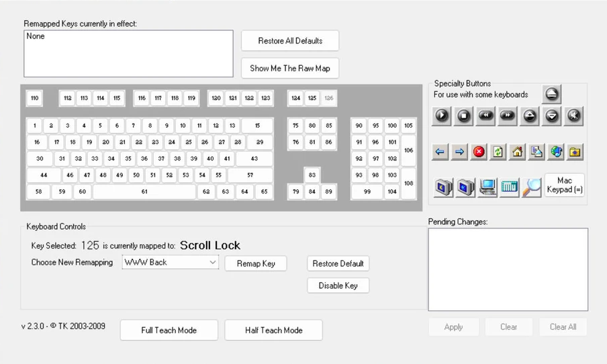
Task: Click the Eject specialty button icon
Action: pyautogui.click(x=551, y=94)
